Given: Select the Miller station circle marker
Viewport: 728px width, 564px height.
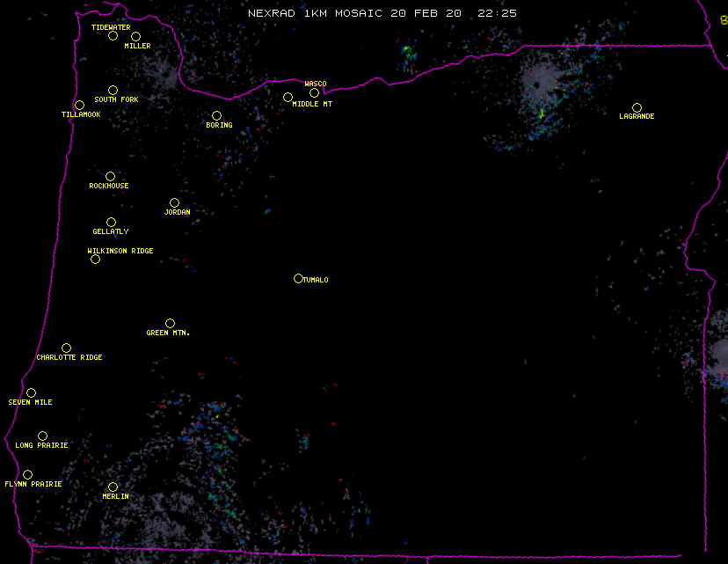Looking at the screenshot, I should pos(135,37).
